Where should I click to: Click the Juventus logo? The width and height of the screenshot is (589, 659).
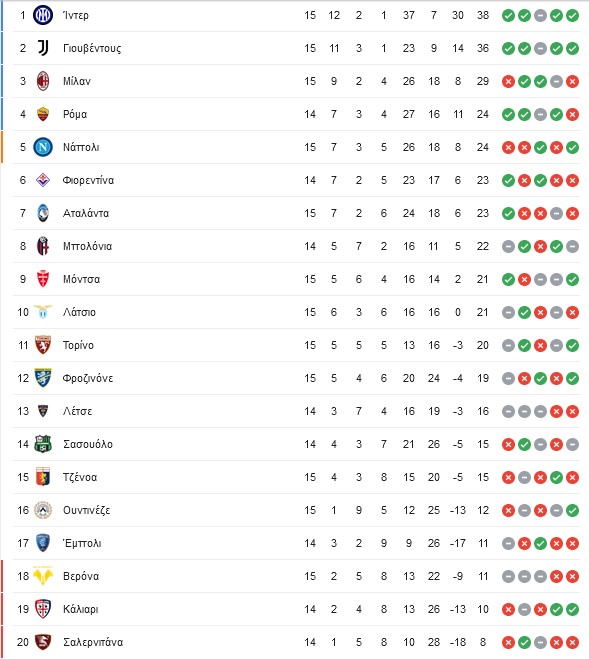tap(43, 48)
